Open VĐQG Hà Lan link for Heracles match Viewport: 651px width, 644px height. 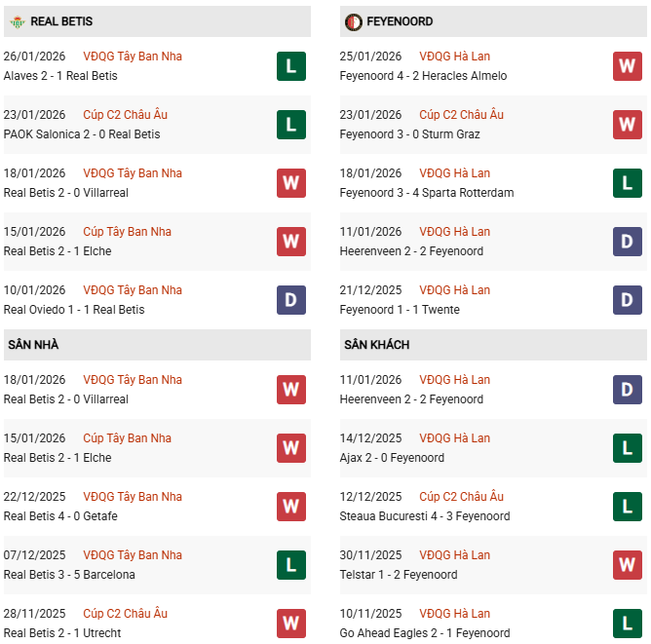coord(454,57)
